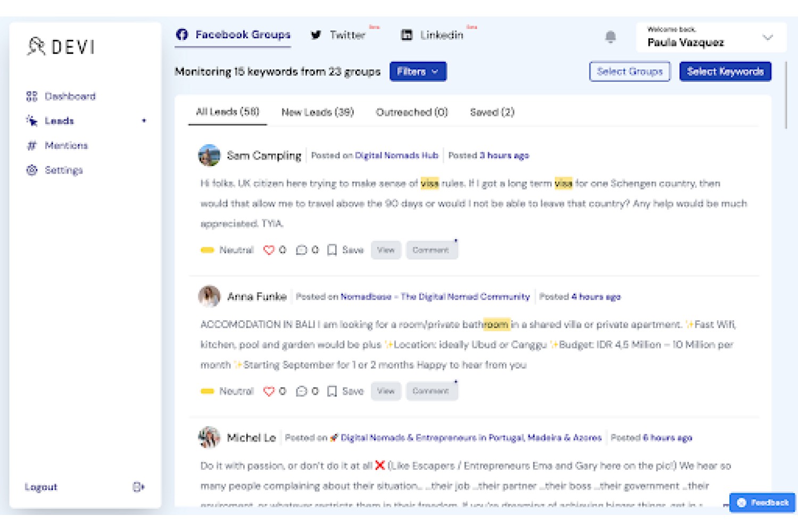Open Michel Lo's profile picture
Screen dimensions: 798x532
(209, 437)
